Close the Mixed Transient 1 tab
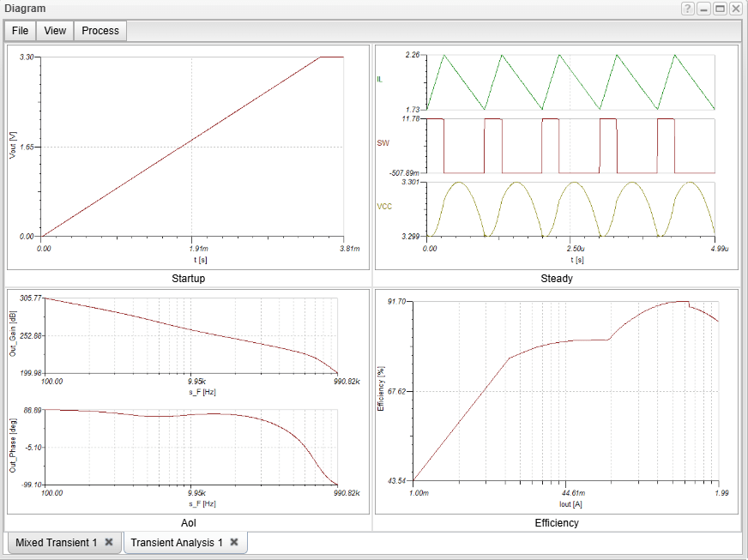748x560 pixels. click(109, 543)
